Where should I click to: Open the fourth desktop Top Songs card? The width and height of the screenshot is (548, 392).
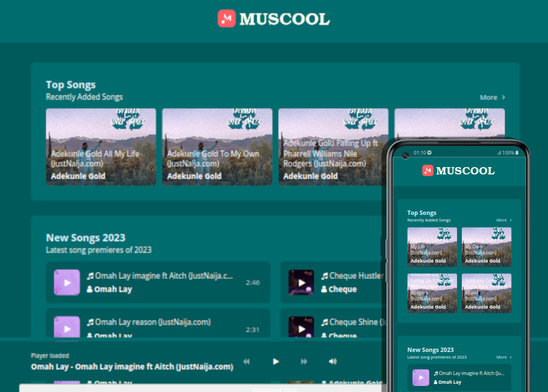[449, 124]
